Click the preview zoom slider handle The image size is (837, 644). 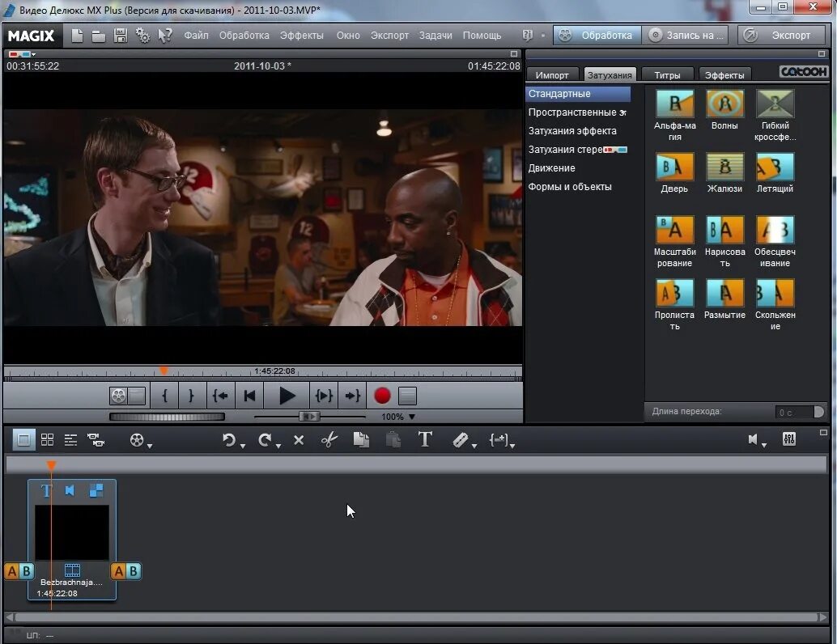[x=309, y=417]
